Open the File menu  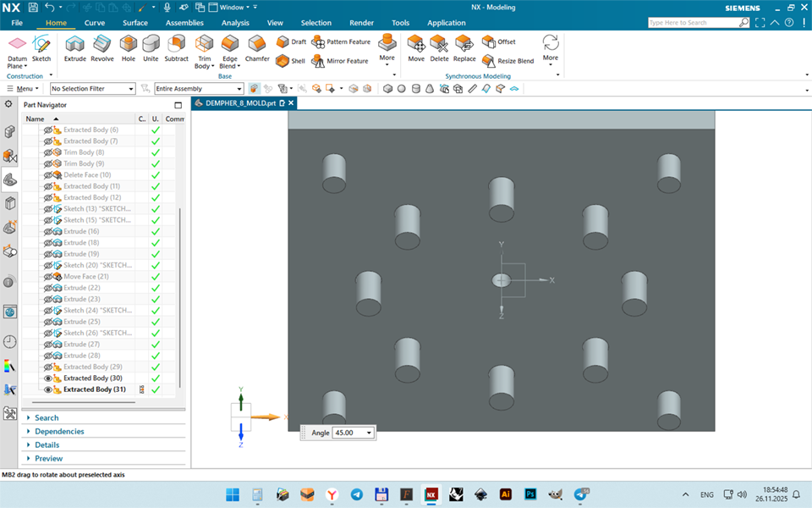17,23
